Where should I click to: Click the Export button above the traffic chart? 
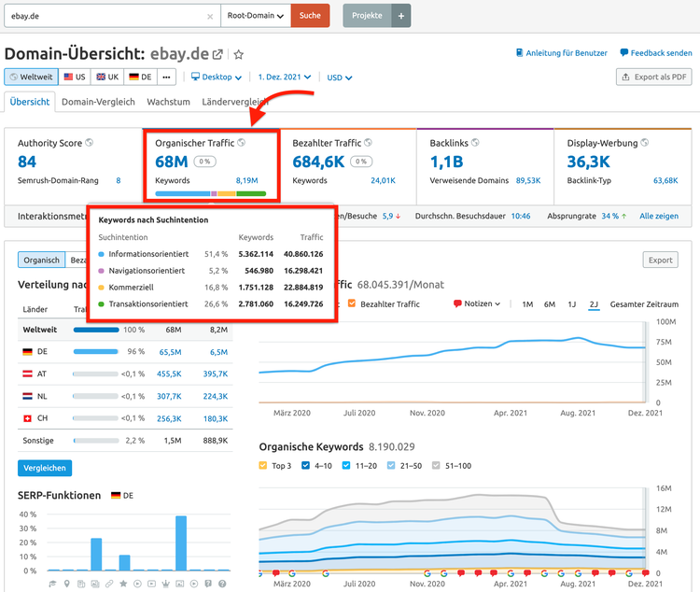click(x=660, y=260)
